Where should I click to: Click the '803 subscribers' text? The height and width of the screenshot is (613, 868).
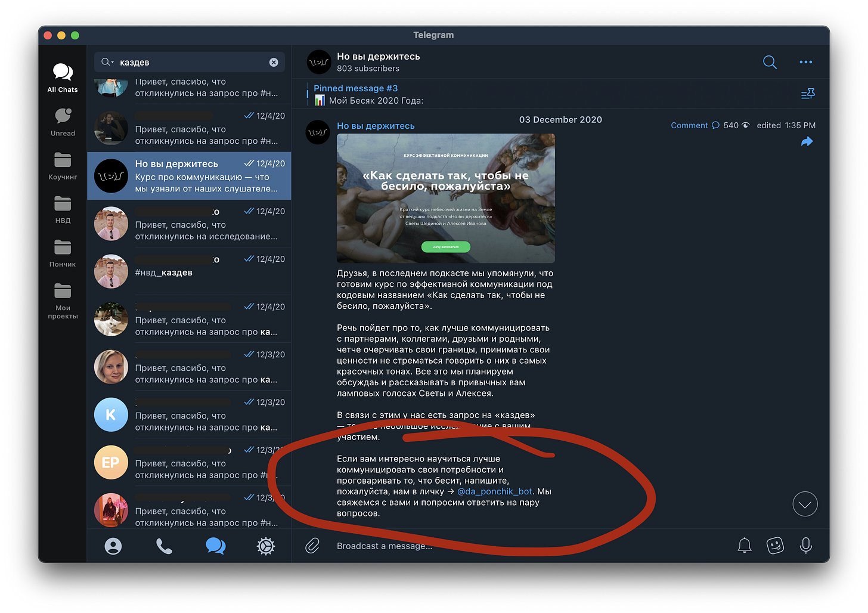point(368,69)
